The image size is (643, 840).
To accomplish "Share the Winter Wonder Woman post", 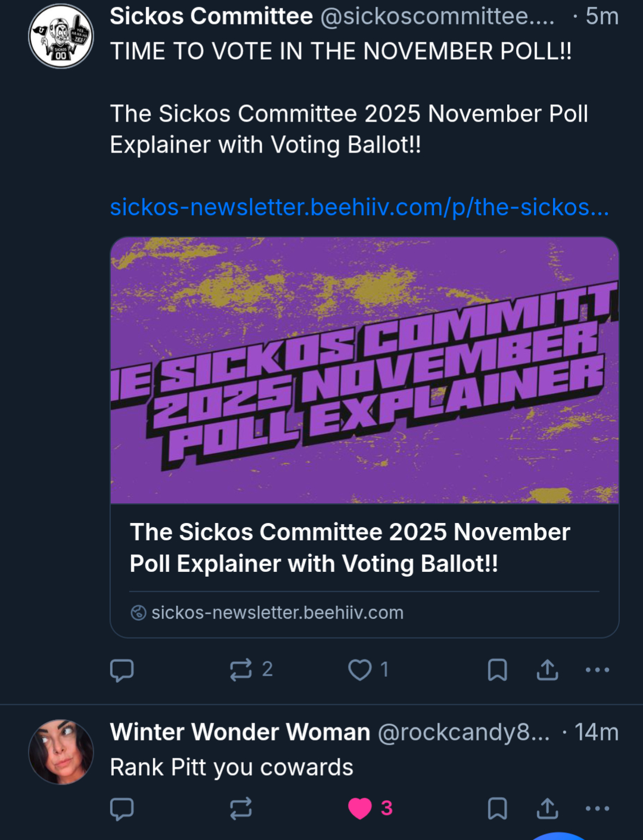I will coord(547,808).
